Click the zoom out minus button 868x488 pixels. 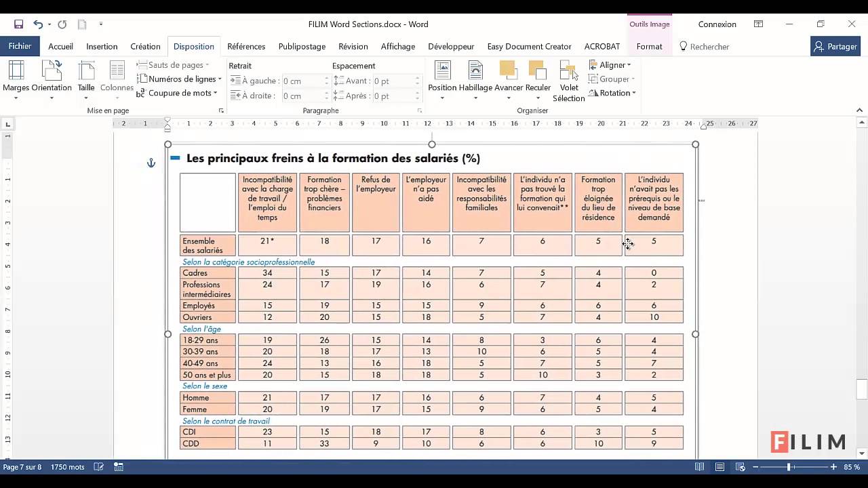pyautogui.click(x=756, y=467)
